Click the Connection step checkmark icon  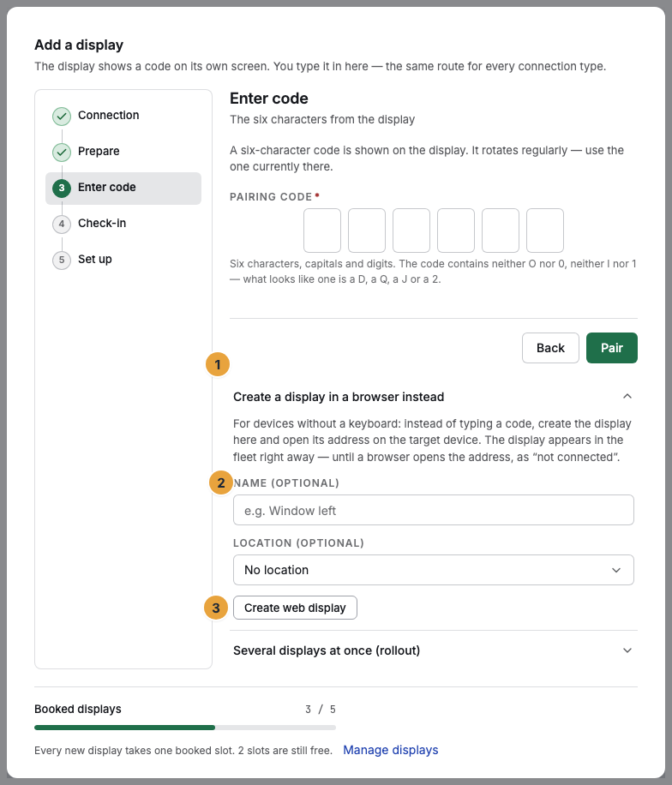[62, 117]
